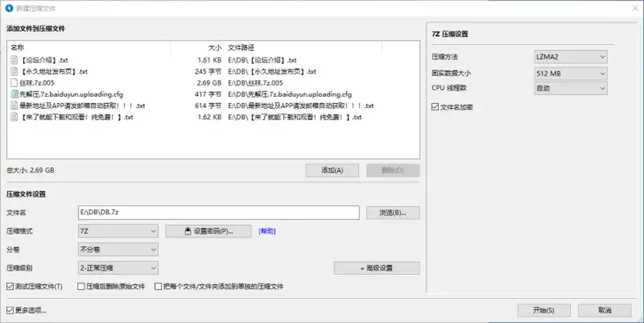Open the 帮助 help link
Screen dimensions: 644x323
pos(267,231)
